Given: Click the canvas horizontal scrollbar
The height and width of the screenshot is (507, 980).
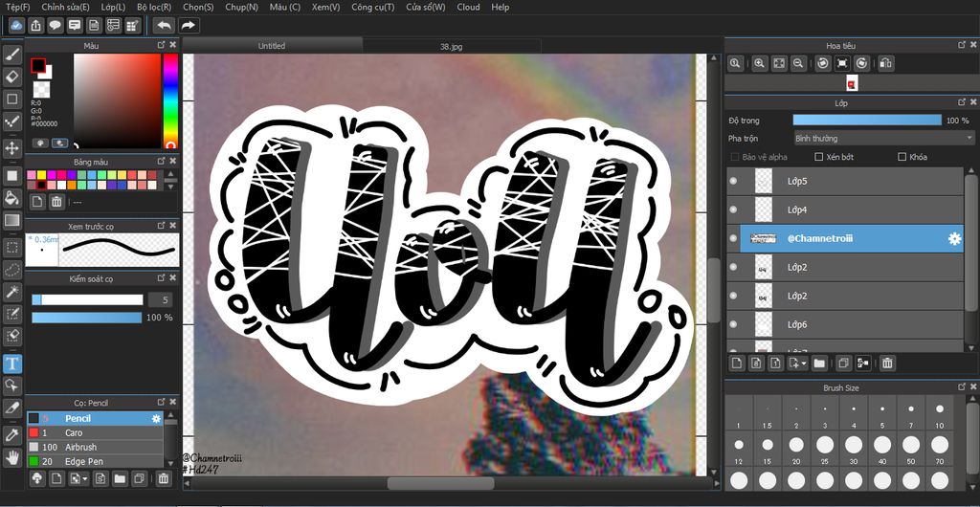Looking at the screenshot, I should tap(440, 483).
